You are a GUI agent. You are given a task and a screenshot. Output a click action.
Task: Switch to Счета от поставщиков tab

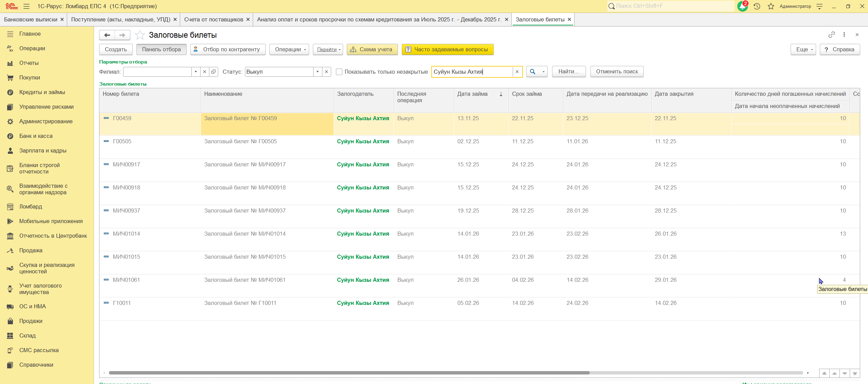point(213,19)
